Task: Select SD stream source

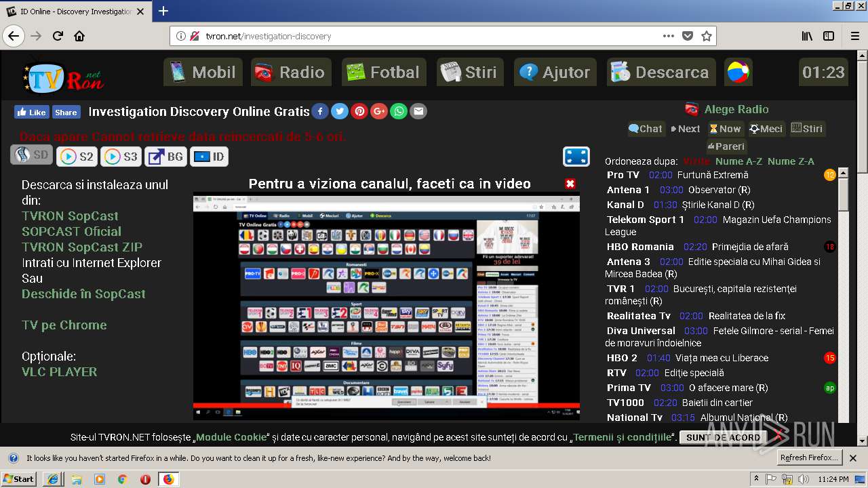Action: pos(31,155)
